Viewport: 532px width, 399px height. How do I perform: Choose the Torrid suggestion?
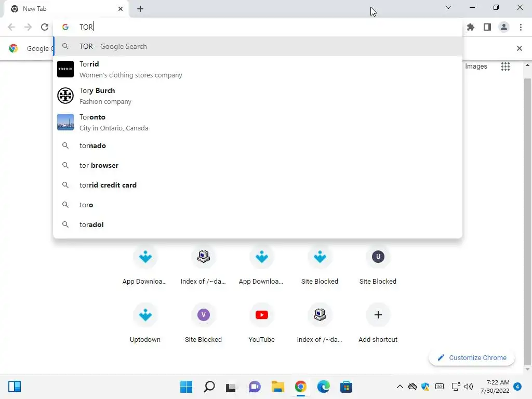(258, 69)
